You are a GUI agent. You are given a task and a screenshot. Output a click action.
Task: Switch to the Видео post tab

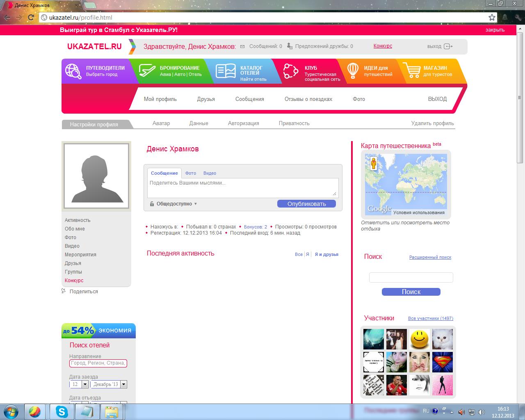[x=210, y=173]
